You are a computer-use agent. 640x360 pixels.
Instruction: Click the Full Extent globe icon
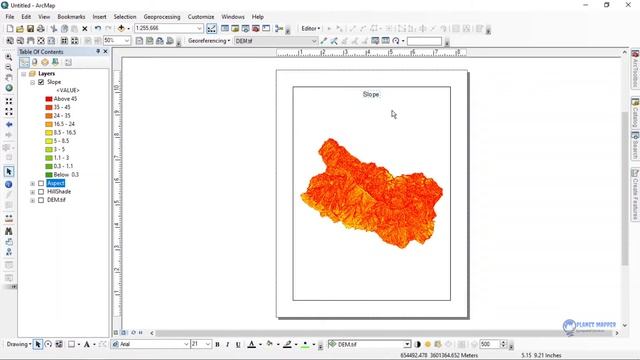point(9,88)
